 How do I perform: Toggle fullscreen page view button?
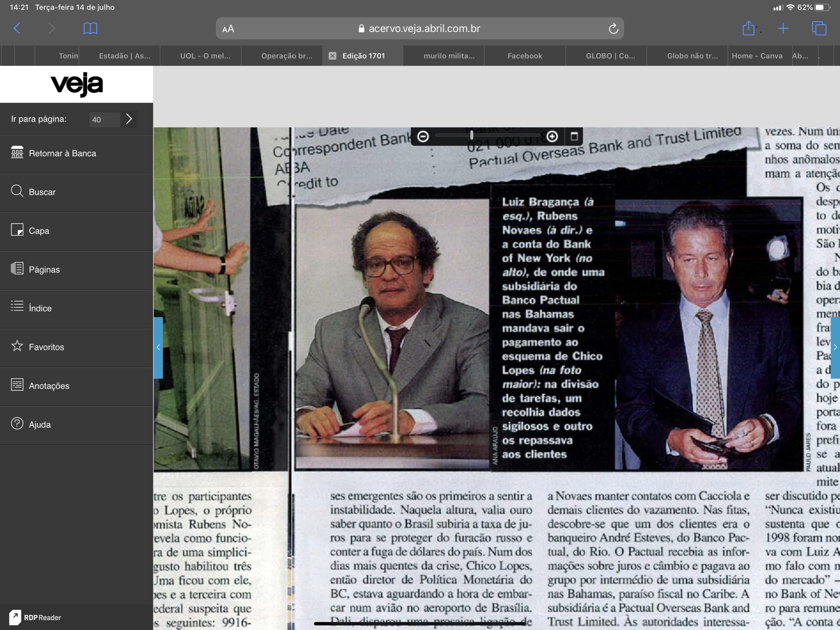pos(574,136)
